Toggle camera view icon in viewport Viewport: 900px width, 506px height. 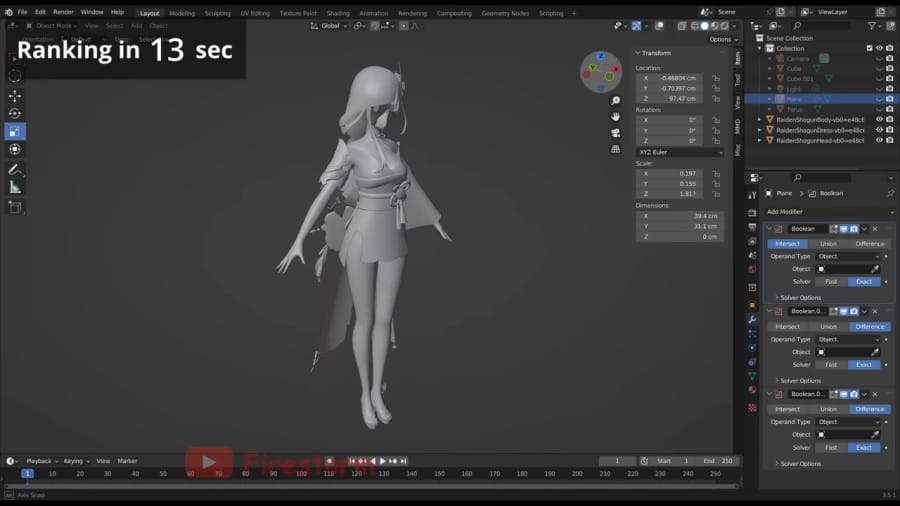615,133
